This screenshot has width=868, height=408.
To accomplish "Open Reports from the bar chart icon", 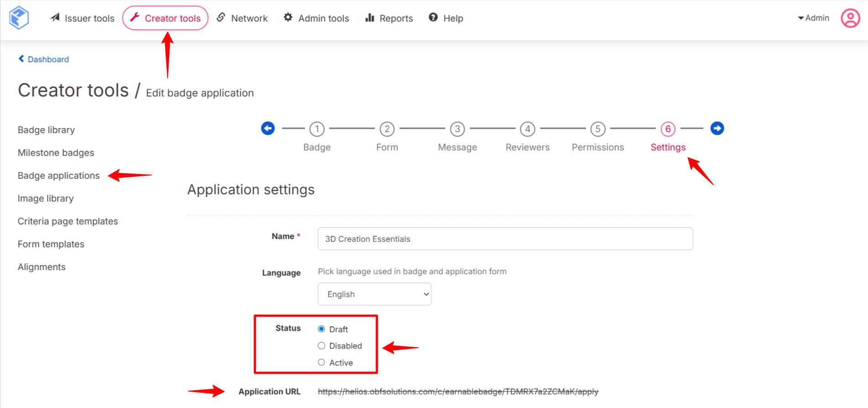I will tap(370, 17).
